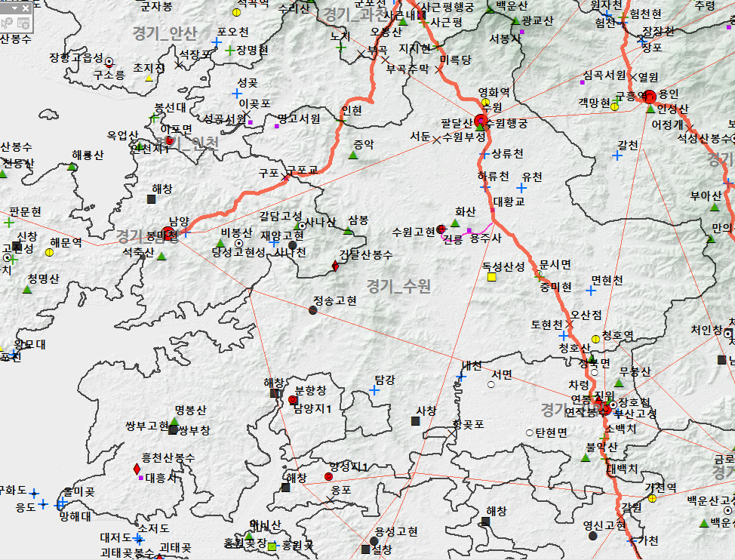The height and width of the screenshot is (560, 735).
Task: Click the red diamond marker for 흥천산봉수
Action: point(137,470)
